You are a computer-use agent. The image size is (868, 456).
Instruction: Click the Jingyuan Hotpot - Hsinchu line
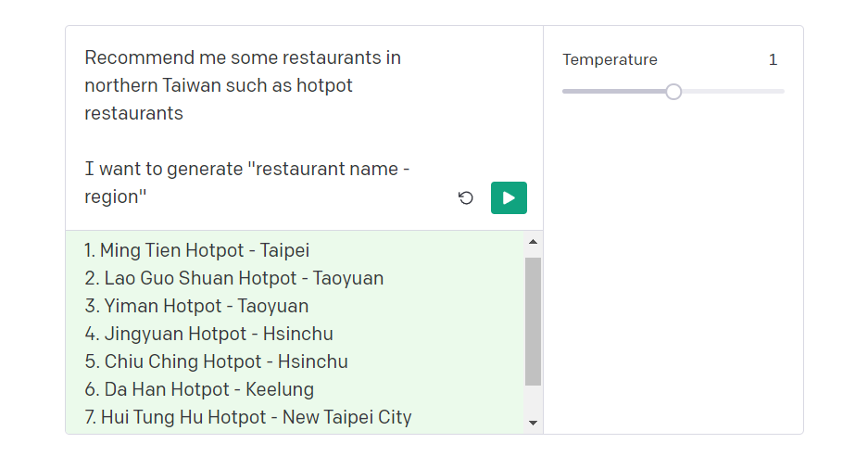click(x=208, y=334)
